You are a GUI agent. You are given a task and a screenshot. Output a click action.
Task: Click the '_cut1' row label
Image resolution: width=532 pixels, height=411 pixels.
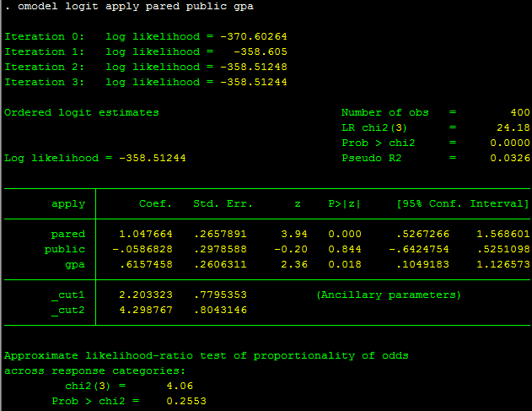click(x=68, y=295)
